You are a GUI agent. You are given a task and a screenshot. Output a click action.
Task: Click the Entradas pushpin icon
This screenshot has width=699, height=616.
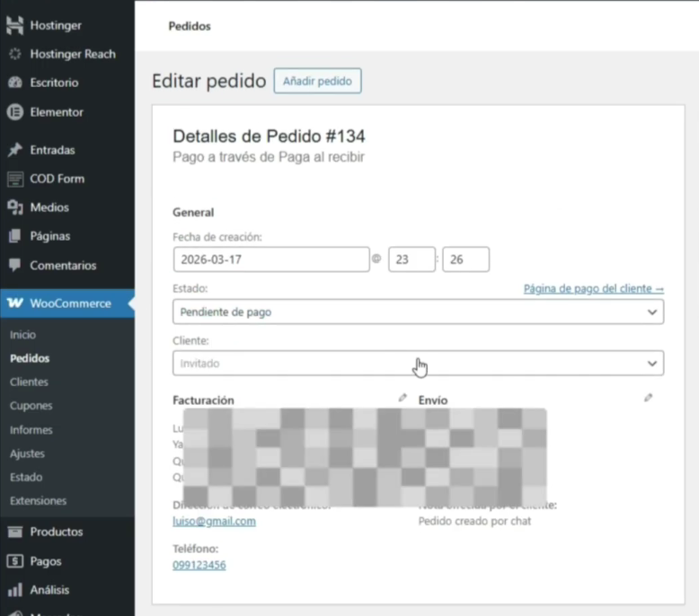click(14, 150)
